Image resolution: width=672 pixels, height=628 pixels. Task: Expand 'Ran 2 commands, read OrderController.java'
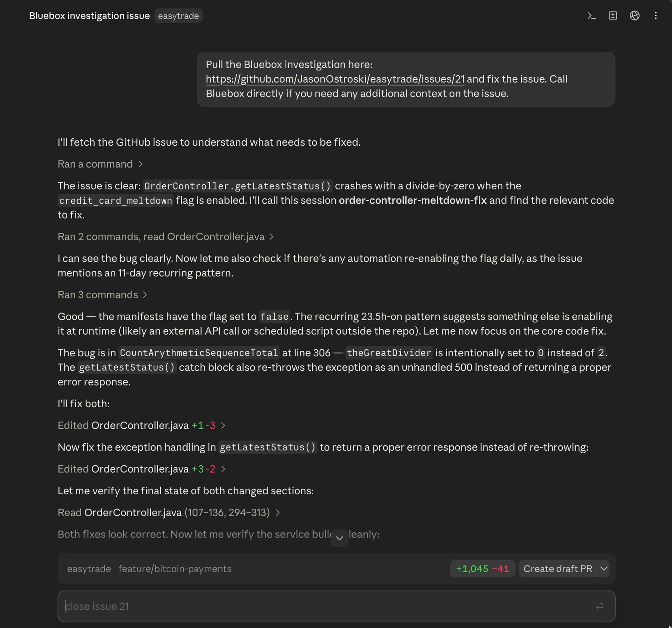click(x=166, y=236)
